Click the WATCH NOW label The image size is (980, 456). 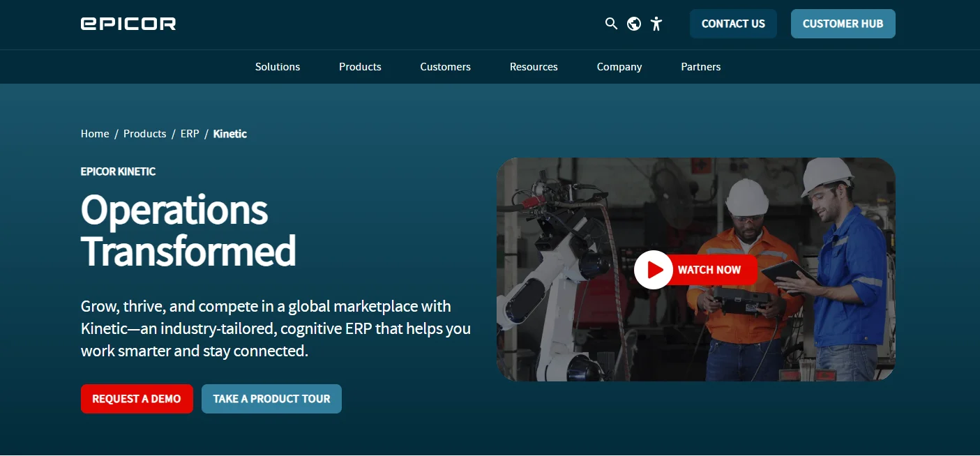coord(709,270)
